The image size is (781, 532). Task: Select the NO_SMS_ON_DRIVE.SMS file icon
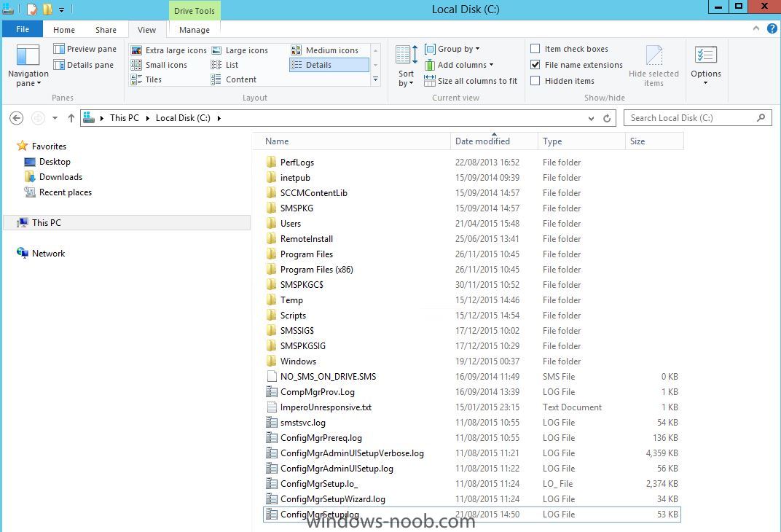coord(272,377)
